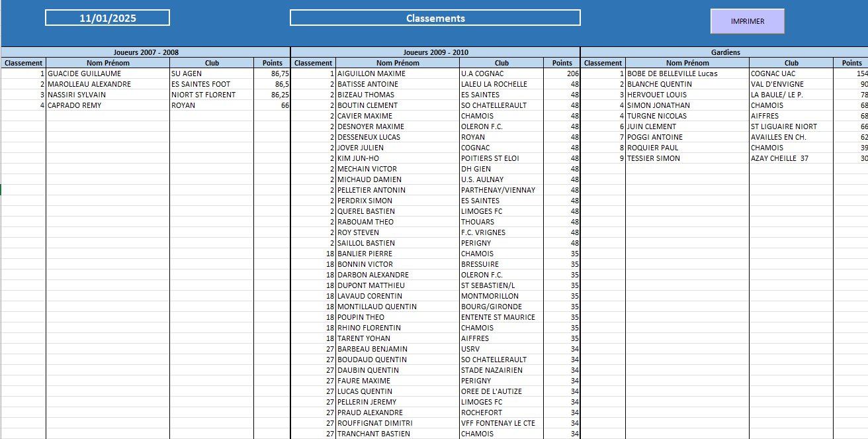Image resolution: width=868 pixels, height=439 pixels.
Task: Click the IMPRIMER button
Action: coord(748,21)
